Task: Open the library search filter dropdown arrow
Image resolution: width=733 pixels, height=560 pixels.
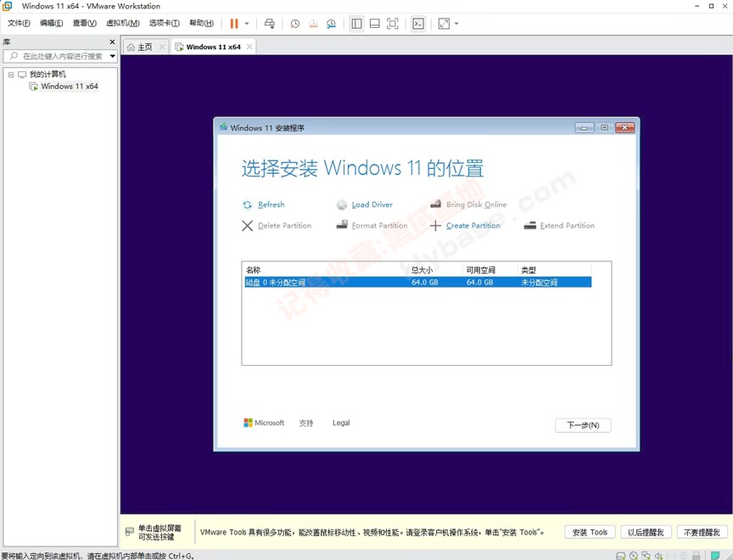Action: (x=112, y=56)
